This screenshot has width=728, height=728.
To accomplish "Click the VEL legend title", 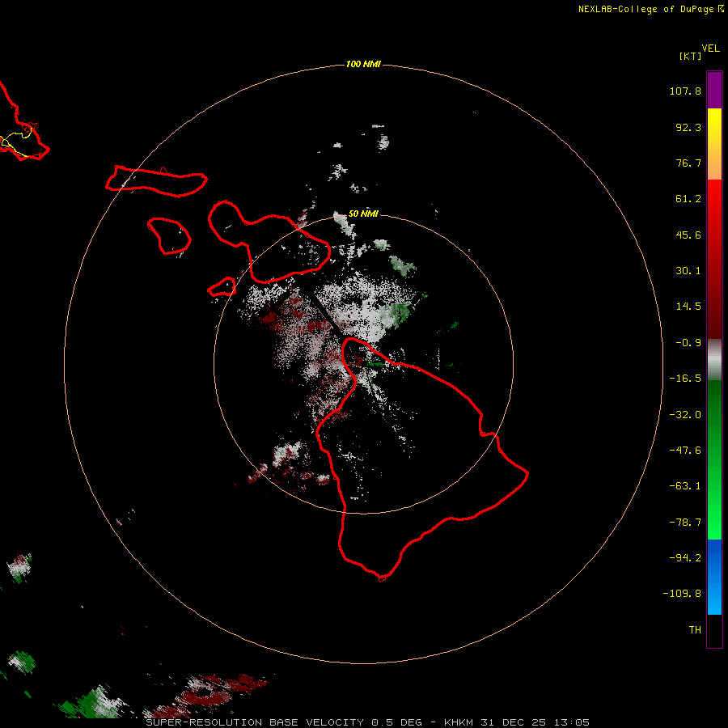I will click(x=710, y=49).
